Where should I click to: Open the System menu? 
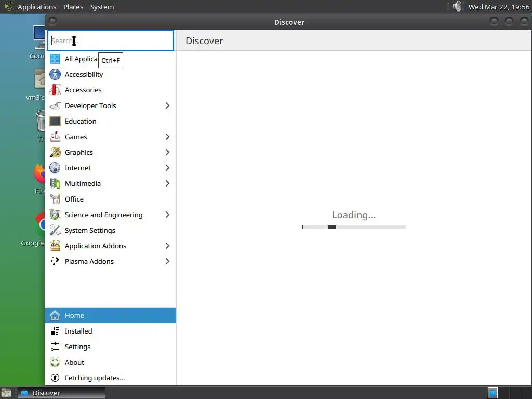pyautogui.click(x=102, y=7)
